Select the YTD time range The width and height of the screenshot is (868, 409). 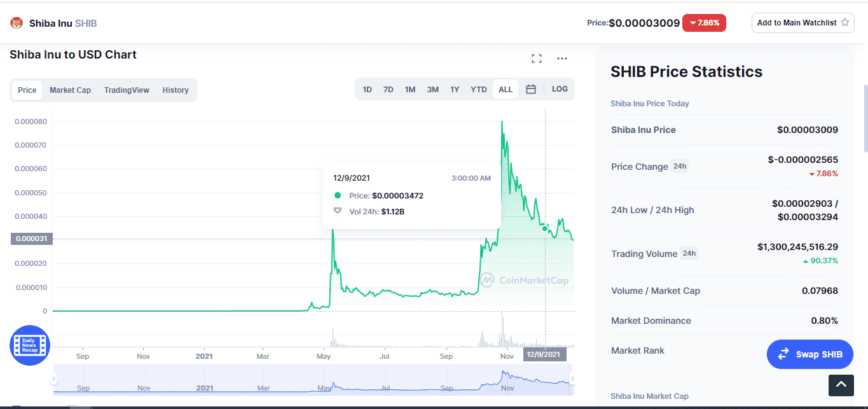[479, 90]
